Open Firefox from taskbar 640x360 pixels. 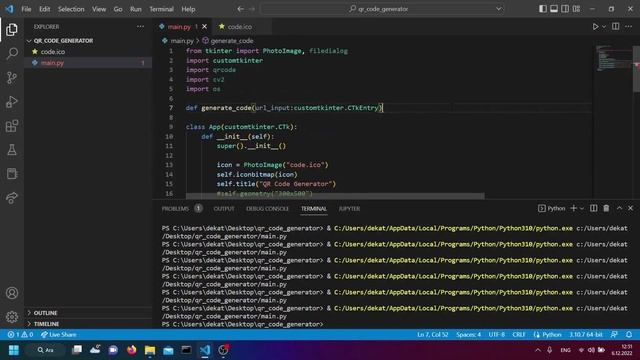point(131,350)
